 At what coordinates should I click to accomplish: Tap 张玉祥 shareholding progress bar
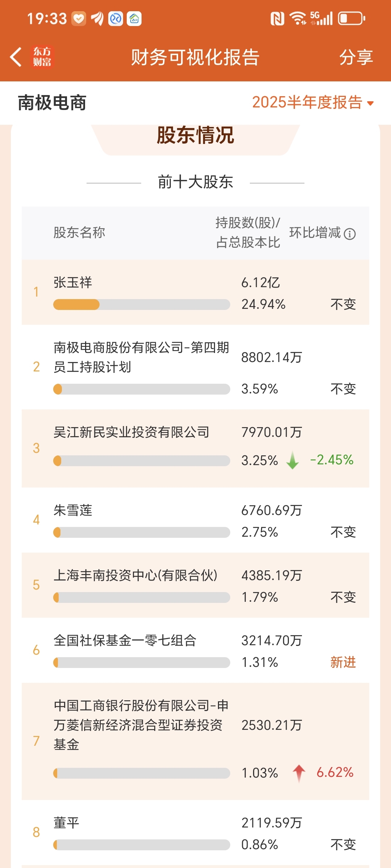tap(142, 305)
